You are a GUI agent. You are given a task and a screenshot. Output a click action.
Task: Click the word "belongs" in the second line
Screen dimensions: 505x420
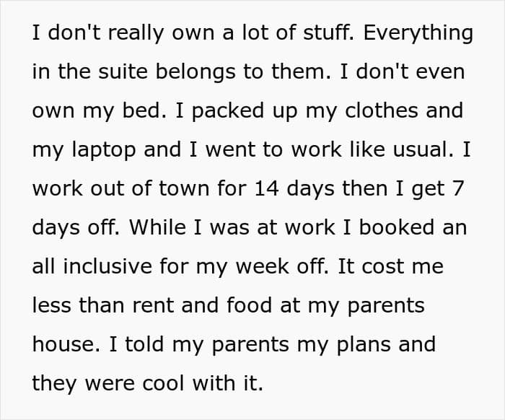click(196, 72)
